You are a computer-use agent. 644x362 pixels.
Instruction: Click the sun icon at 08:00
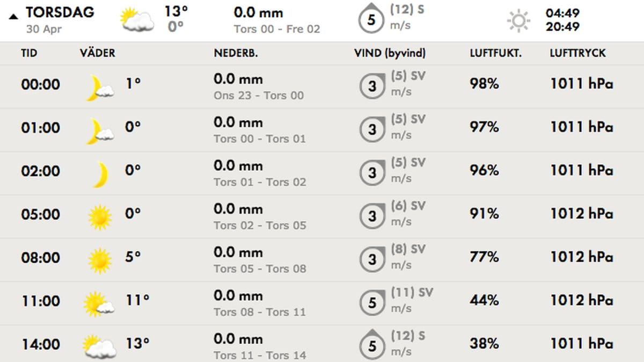[100, 260]
